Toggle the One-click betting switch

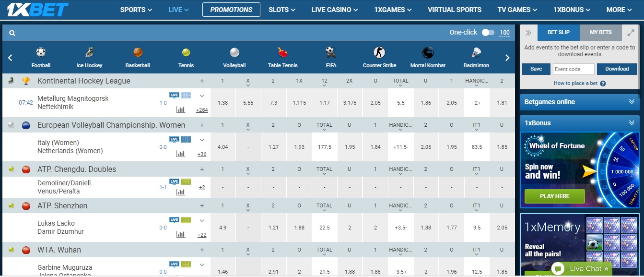pyautogui.click(x=488, y=33)
